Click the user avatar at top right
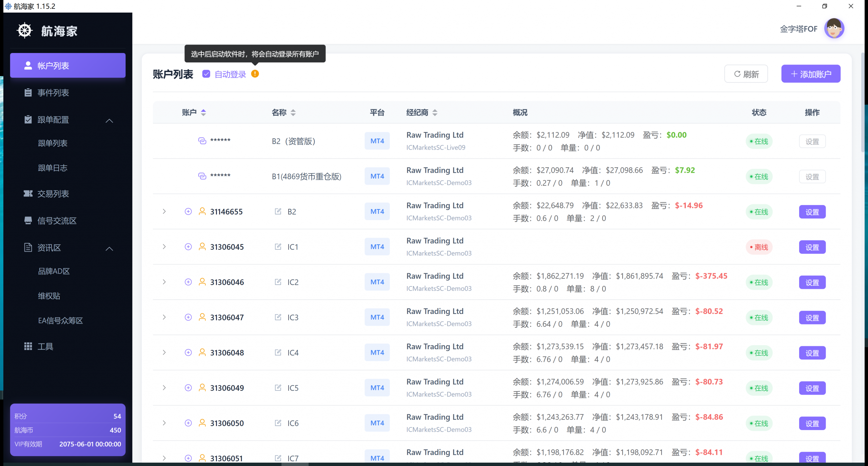The width and height of the screenshot is (868, 466). pyautogui.click(x=834, y=29)
